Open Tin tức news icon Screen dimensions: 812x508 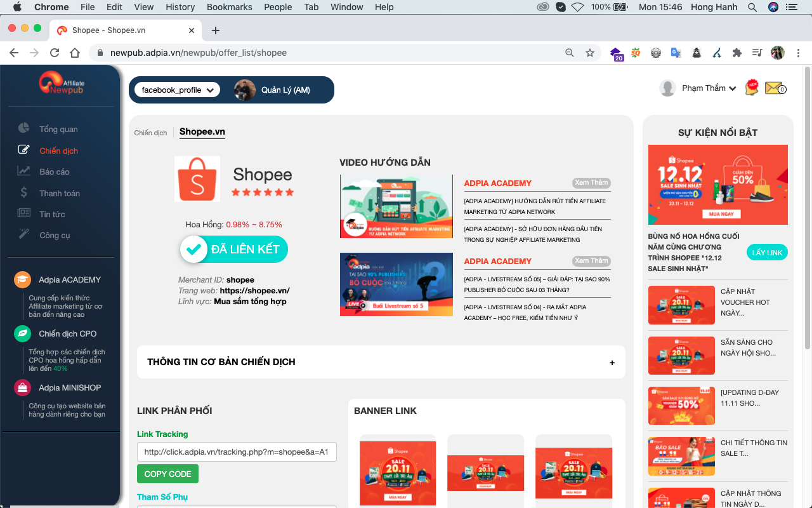click(23, 213)
